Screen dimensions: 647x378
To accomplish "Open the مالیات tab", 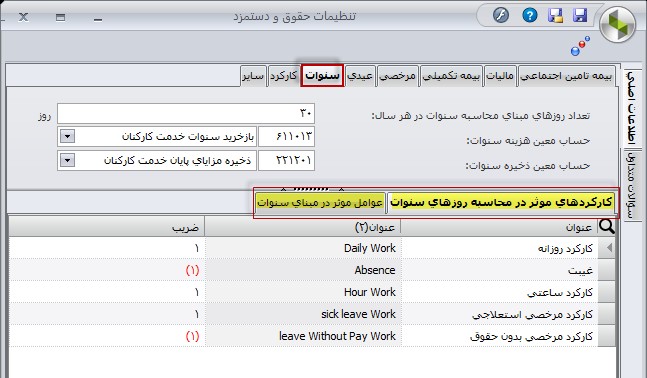I will [500, 76].
